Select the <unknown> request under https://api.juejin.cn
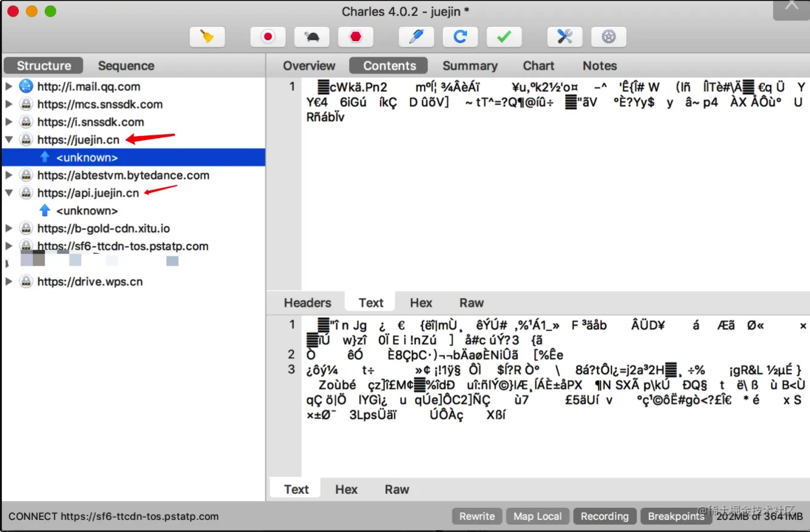 tap(134, 211)
